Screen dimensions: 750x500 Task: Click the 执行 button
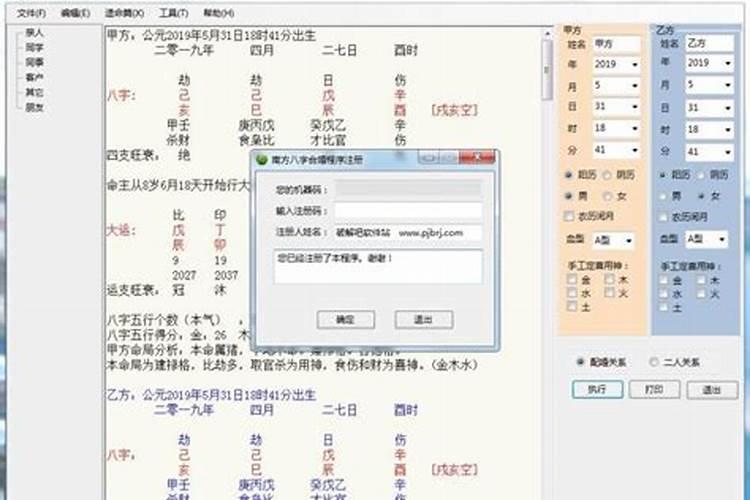click(x=597, y=389)
